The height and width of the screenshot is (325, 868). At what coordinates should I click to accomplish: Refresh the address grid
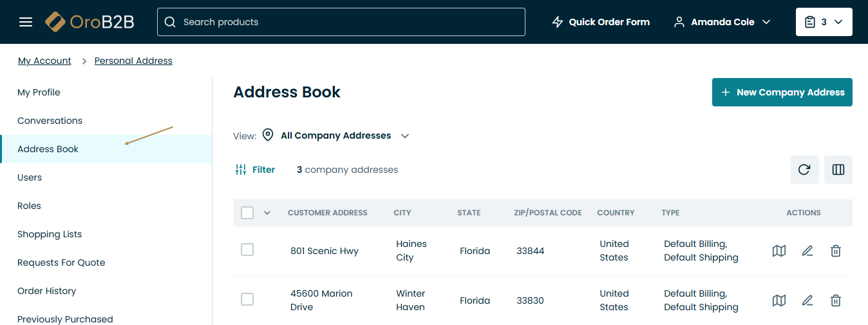pyautogui.click(x=804, y=170)
